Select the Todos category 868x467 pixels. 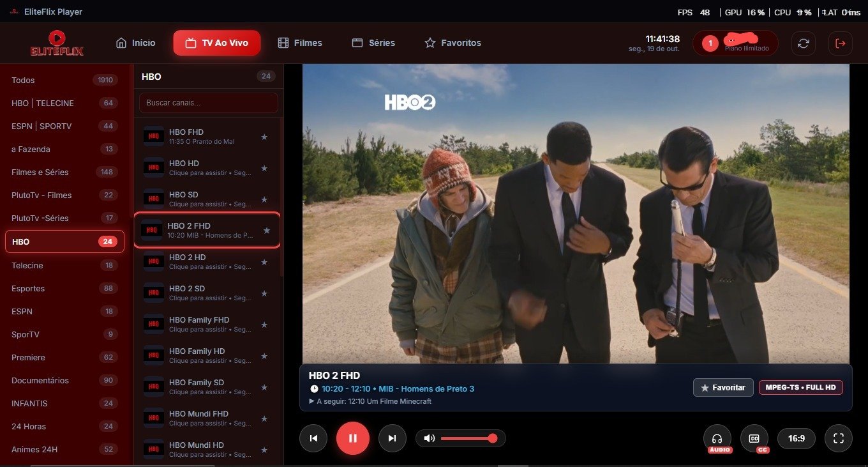pos(64,80)
